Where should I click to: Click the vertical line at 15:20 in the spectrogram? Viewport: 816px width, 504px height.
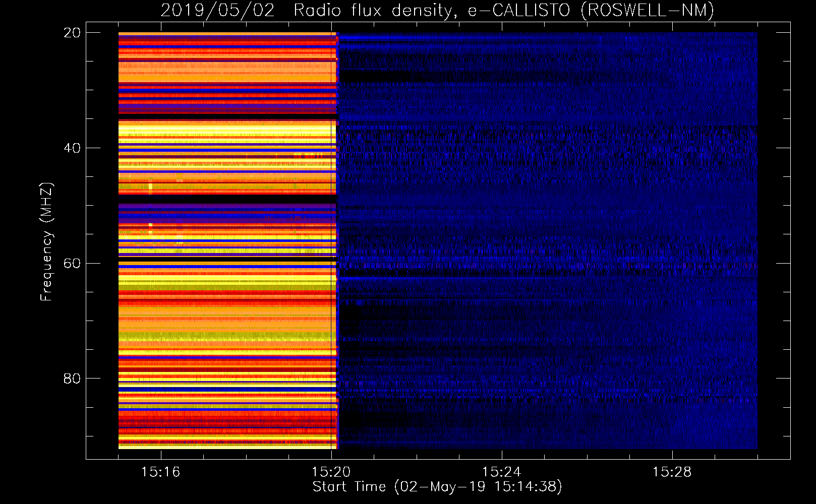click(331, 241)
